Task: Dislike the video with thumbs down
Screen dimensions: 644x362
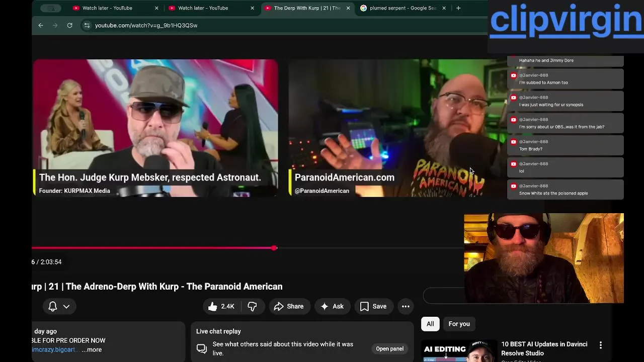Action: coord(252,306)
